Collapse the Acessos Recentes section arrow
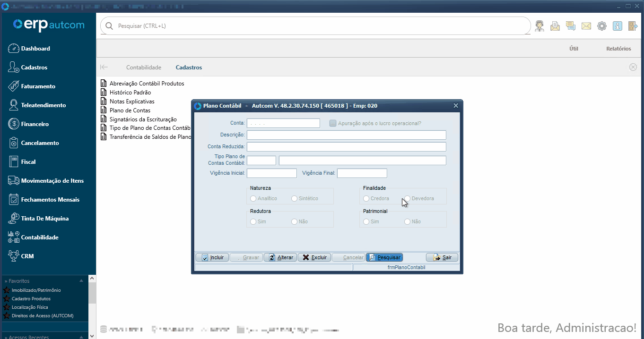Screen dimensions: 644x339 [x=81, y=337]
